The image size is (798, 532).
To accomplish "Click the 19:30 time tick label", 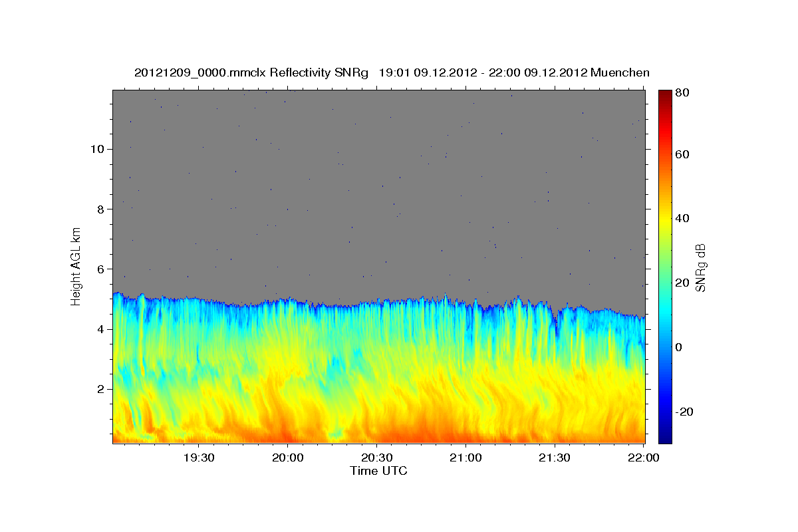I will pos(198,458).
